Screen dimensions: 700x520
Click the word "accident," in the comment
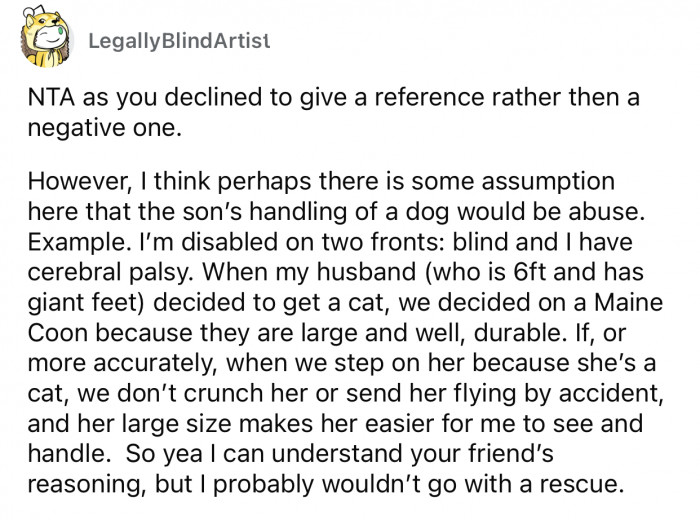(x=611, y=394)
